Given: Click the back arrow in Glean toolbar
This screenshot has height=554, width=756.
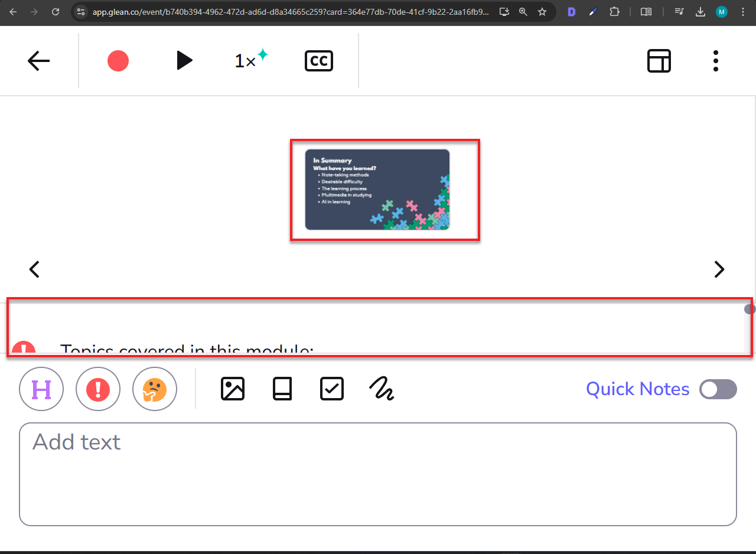Looking at the screenshot, I should (38, 61).
